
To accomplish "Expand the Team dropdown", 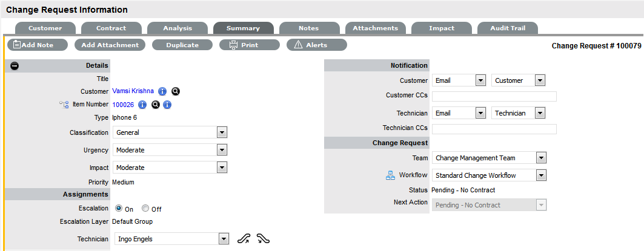I will point(541,158).
